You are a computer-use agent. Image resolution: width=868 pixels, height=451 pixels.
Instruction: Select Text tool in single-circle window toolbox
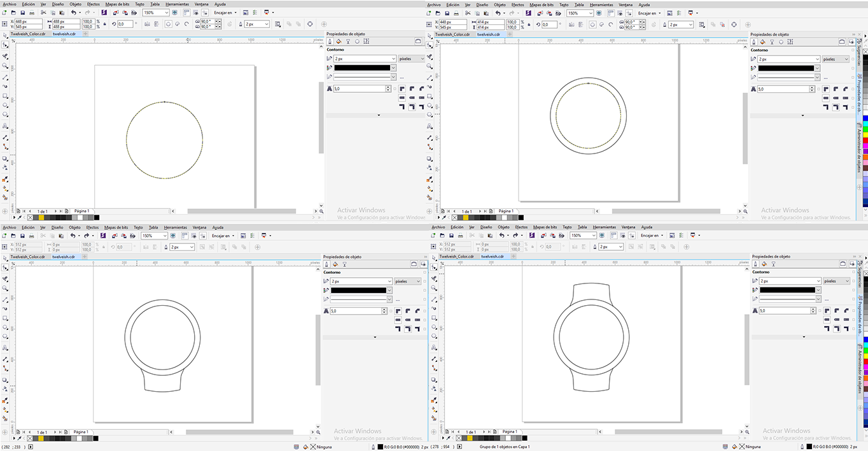click(5, 126)
